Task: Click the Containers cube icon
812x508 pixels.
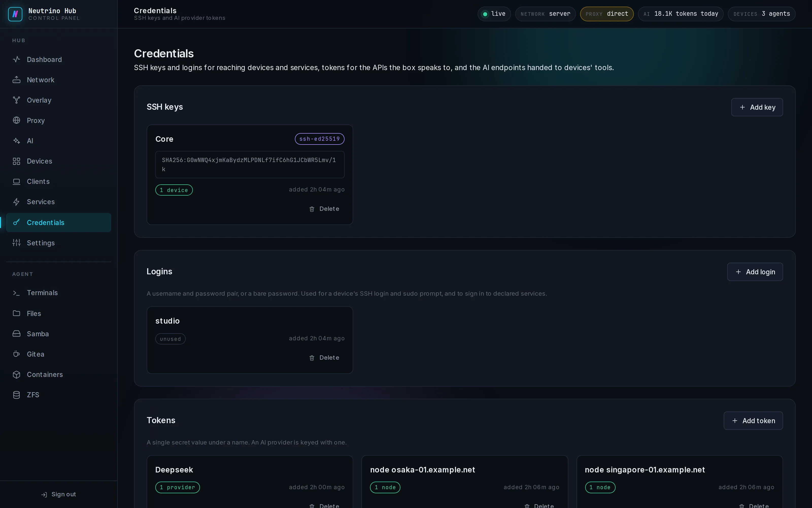Action: coord(16,375)
